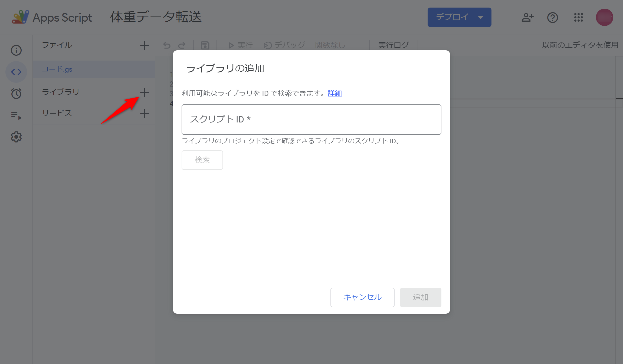Open the Triggers alarm clock icon
This screenshot has height=364, width=623.
pos(16,94)
